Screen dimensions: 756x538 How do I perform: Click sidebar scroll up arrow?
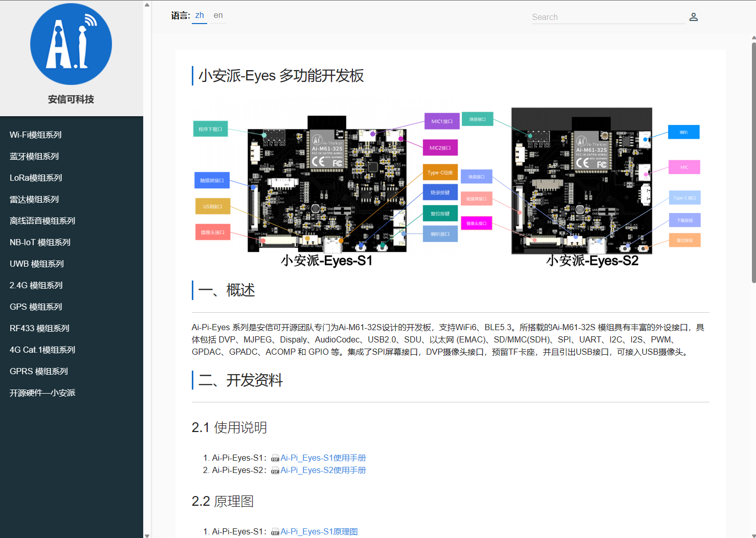pyautogui.click(x=147, y=5)
